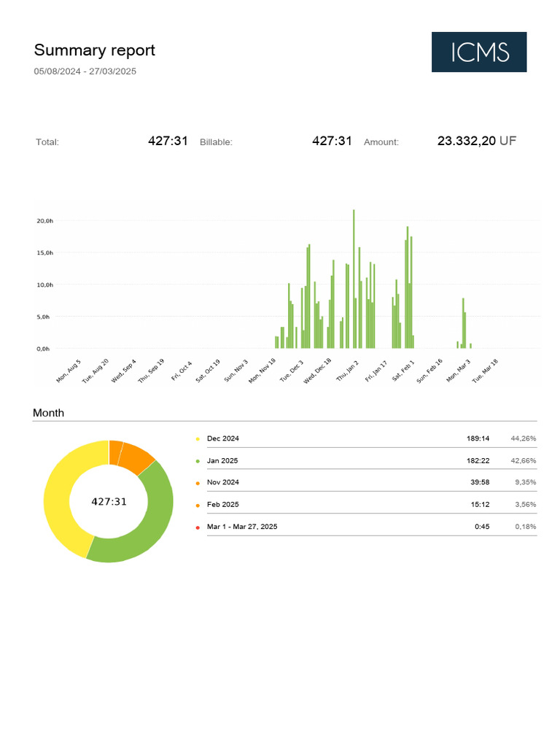This screenshot has width=560, height=747.
Task: Click the Wed, Sep 4 axis label
Action: pyautogui.click(x=123, y=371)
